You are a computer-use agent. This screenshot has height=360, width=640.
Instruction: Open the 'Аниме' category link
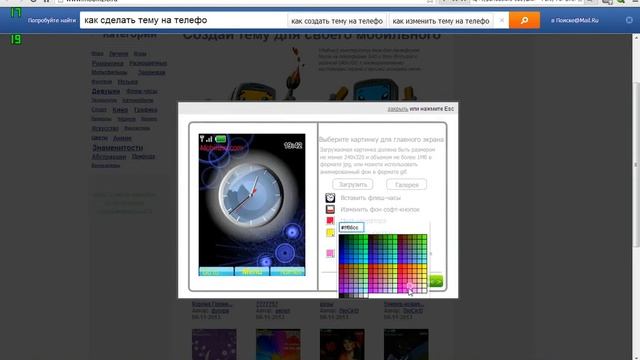[x=122, y=138]
